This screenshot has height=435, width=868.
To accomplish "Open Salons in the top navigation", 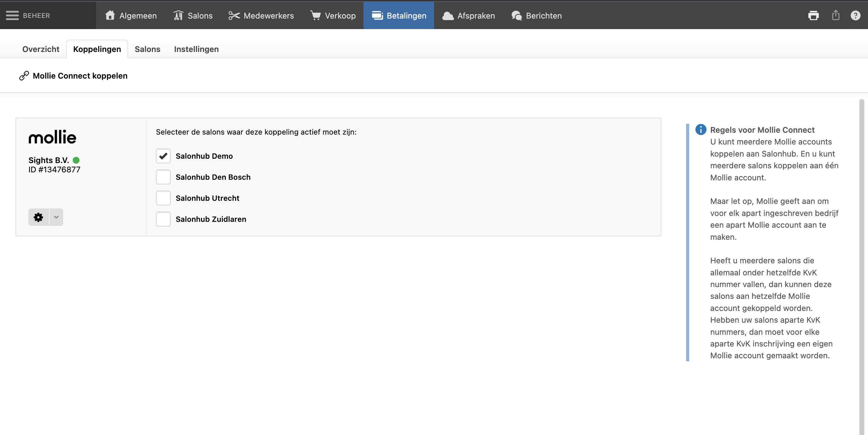I will (193, 15).
